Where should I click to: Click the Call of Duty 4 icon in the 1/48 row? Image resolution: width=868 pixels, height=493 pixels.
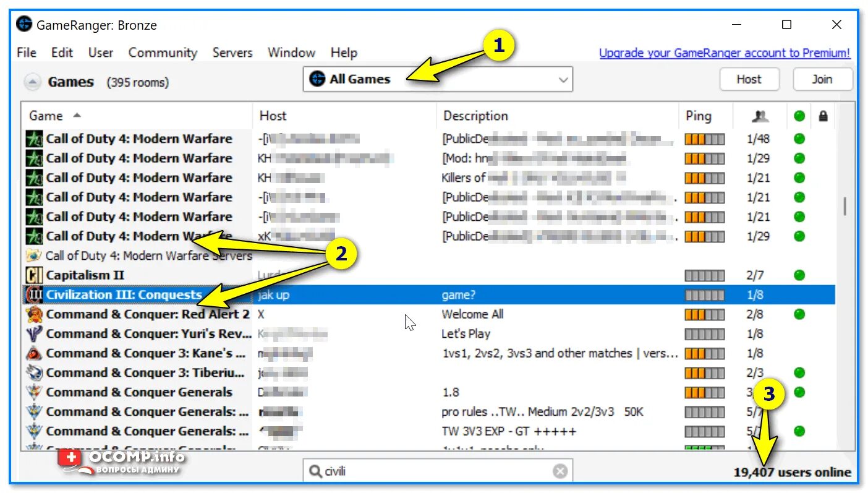pyautogui.click(x=33, y=139)
